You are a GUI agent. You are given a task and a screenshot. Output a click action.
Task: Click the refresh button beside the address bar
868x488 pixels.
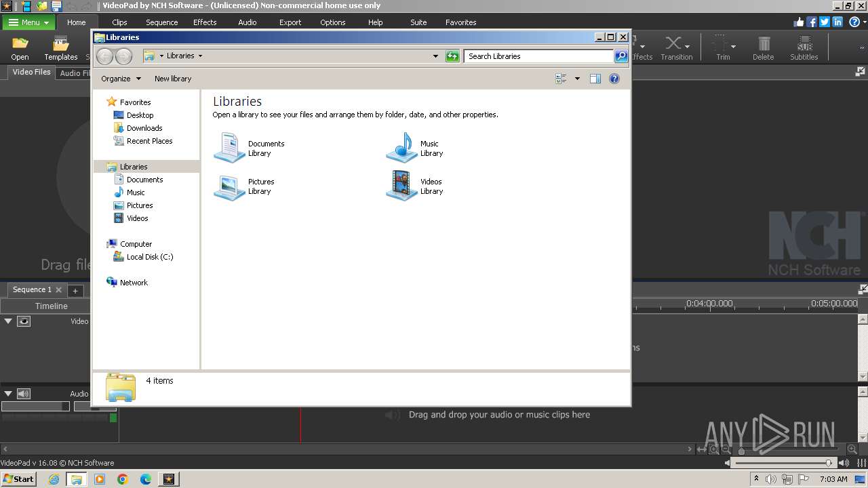452,56
